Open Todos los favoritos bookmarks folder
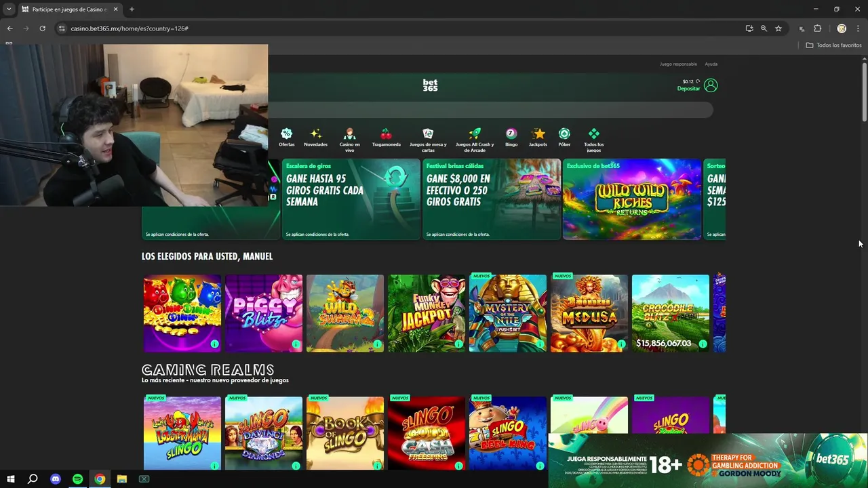The width and height of the screenshot is (868, 488). coord(833,45)
